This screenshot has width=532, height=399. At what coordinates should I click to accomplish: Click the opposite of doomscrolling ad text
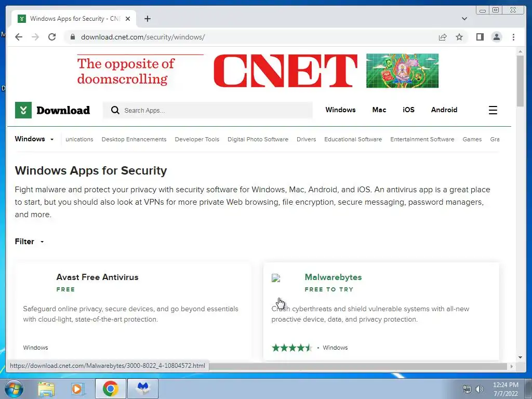tap(126, 71)
